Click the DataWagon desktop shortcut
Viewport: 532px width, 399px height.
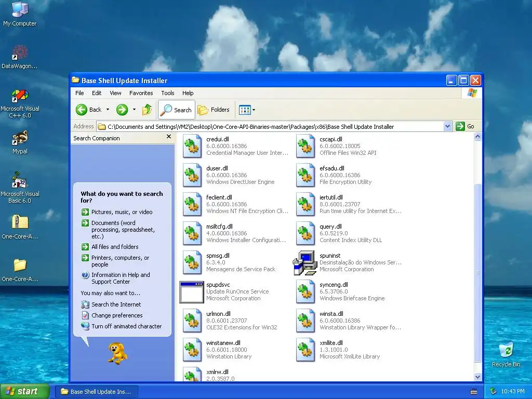[20, 57]
